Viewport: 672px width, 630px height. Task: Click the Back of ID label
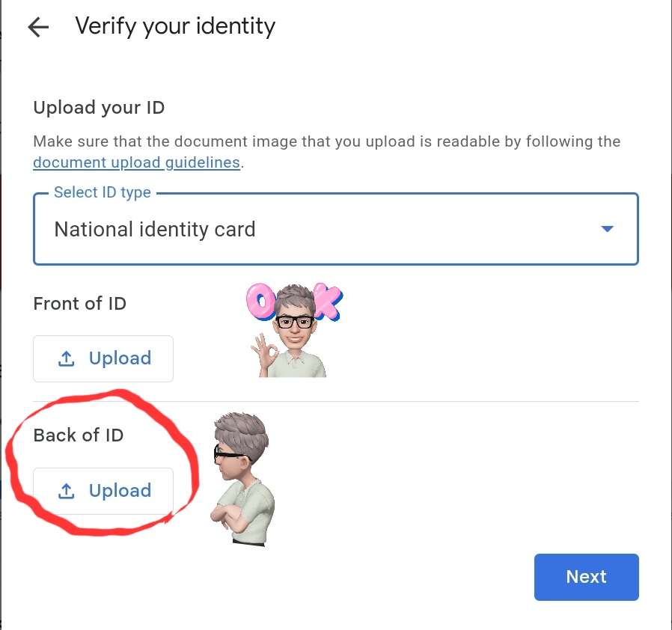pos(79,435)
